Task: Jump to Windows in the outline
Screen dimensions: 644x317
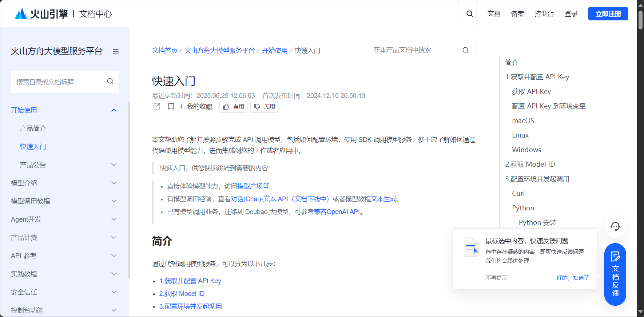Action: point(526,150)
